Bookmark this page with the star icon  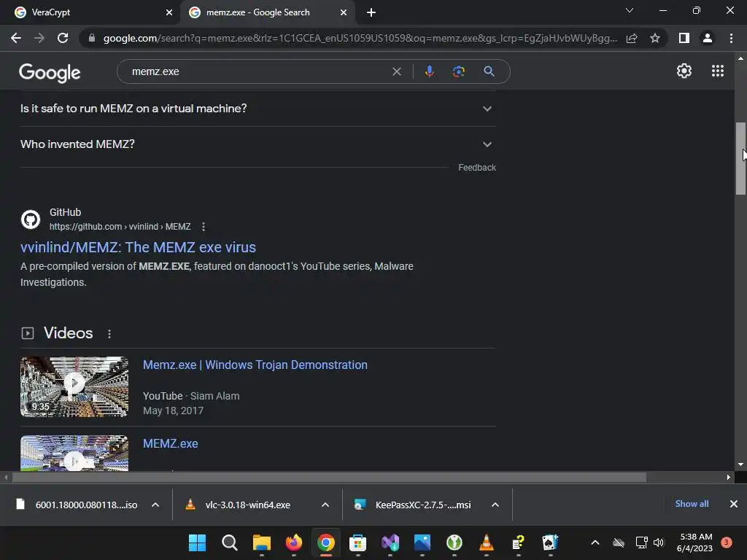tap(655, 38)
